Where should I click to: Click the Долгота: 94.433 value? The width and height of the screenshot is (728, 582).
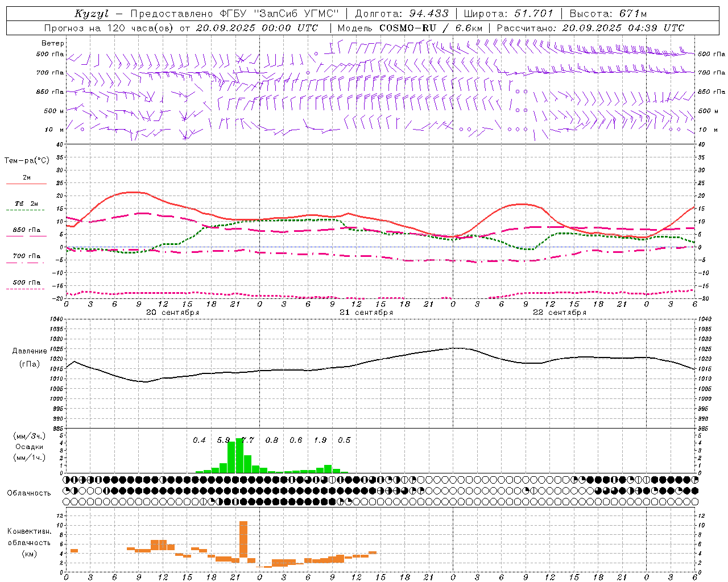point(402,14)
